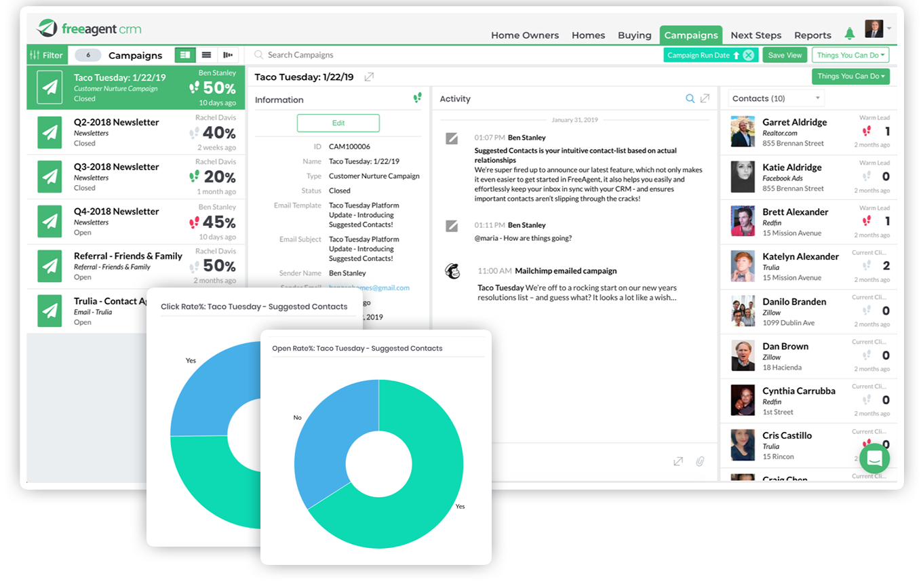Click Brett Alexander's red footprints icon
This screenshot has height=588, width=921.
pyautogui.click(x=866, y=221)
